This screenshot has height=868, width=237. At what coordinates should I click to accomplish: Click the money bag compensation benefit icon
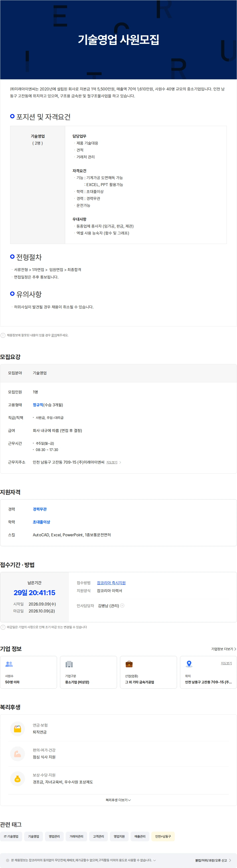pyautogui.click(x=18, y=778)
